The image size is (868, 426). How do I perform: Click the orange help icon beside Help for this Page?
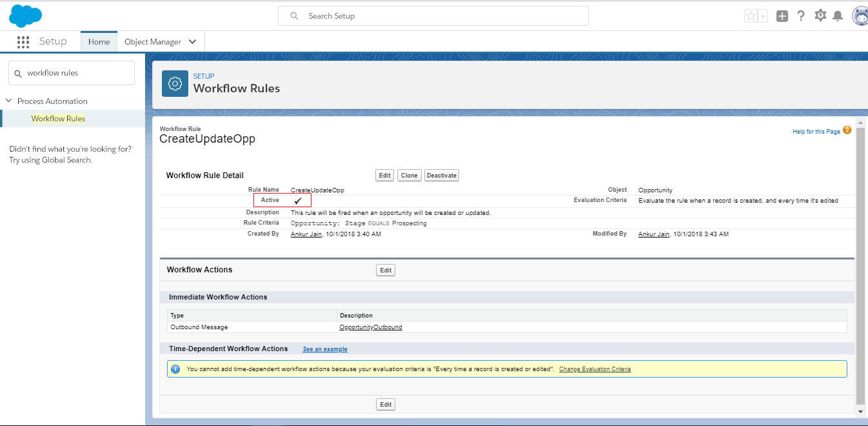[x=847, y=130]
